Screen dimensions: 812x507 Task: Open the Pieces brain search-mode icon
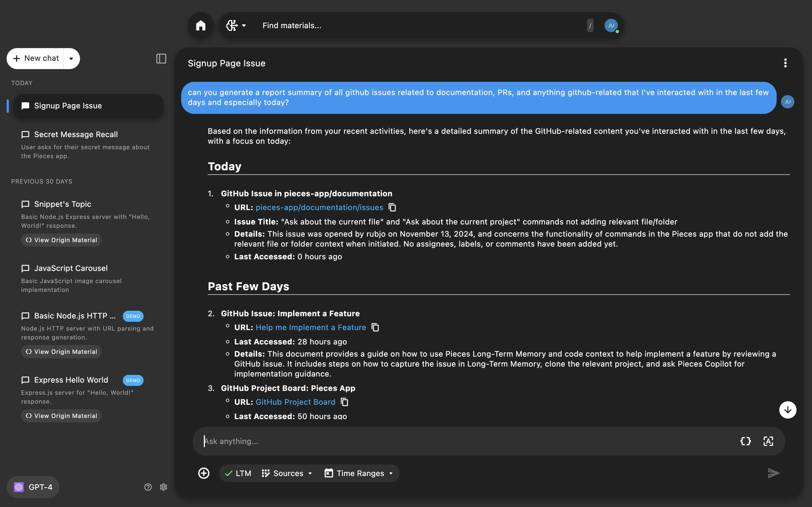(232, 25)
